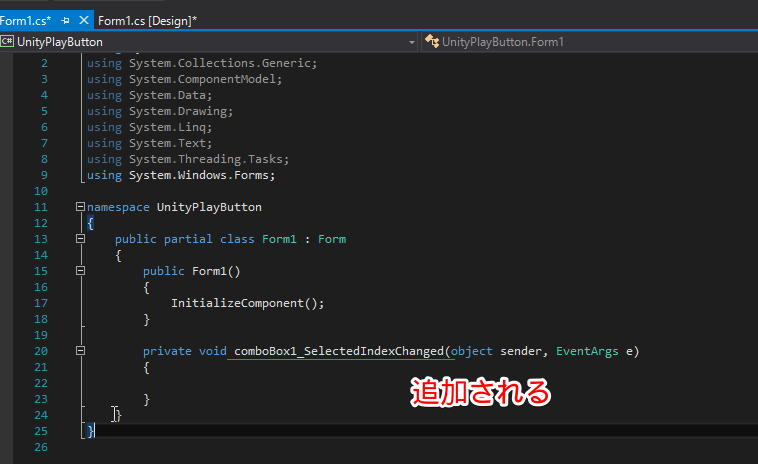Click the 'void' keyword on line 20

(213, 351)
